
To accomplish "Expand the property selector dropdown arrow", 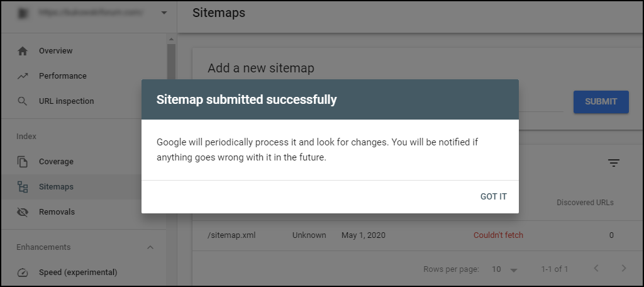I will [x=164, y=13].
